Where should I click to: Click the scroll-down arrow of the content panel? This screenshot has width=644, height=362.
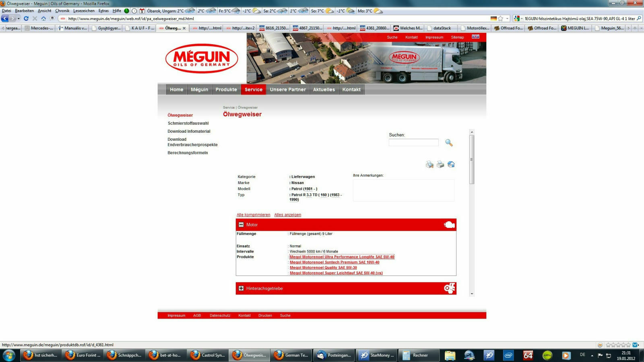coord(472,294)
